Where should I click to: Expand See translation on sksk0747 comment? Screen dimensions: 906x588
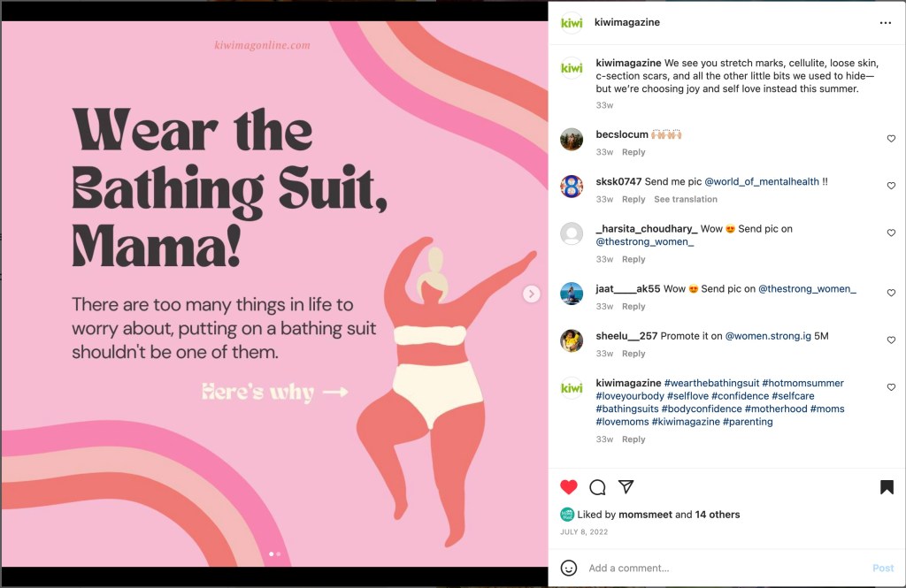point(686,200)
